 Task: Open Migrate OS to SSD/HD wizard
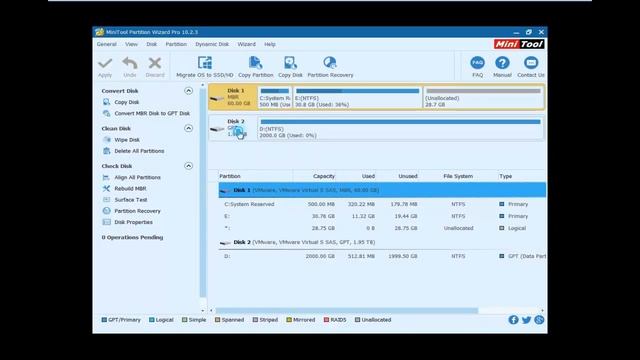[x=204, y=67]
